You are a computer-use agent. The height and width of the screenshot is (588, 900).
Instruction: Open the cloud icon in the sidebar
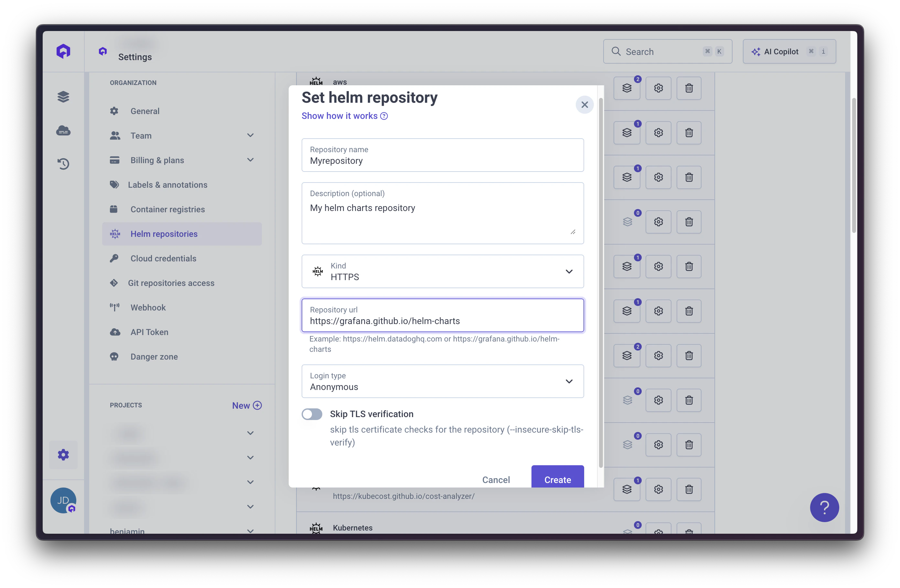pyautogui.click(x=63, y=131)
